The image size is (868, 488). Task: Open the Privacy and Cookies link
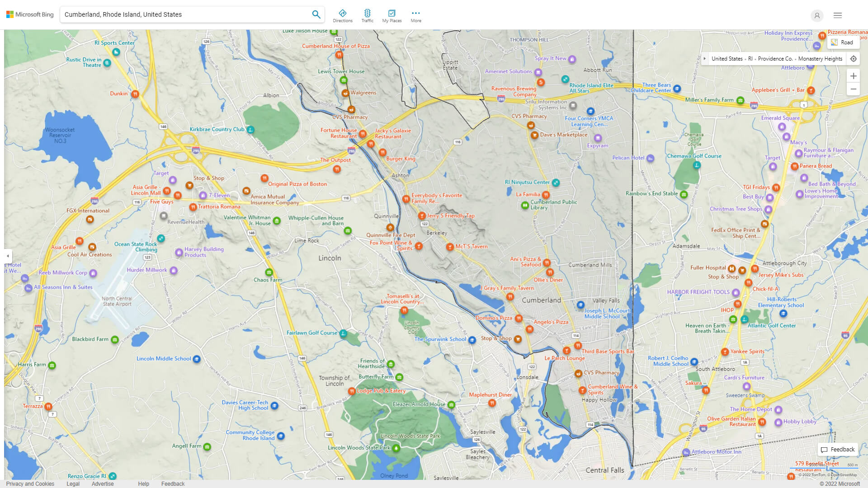(x=30, y=483)
